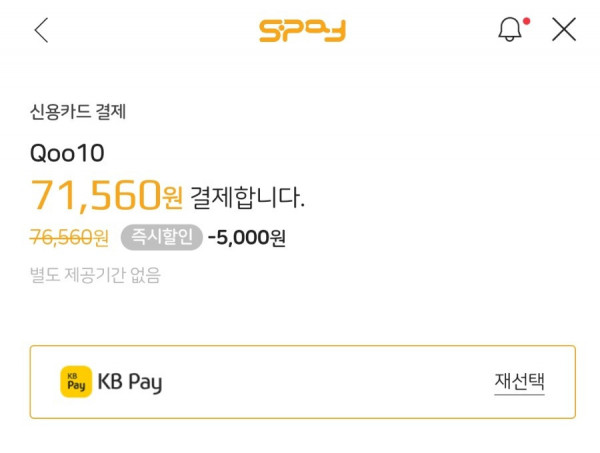Tap the crossed-out 76,560원 original price
600x453 pixels.
[x=69, y=238]
